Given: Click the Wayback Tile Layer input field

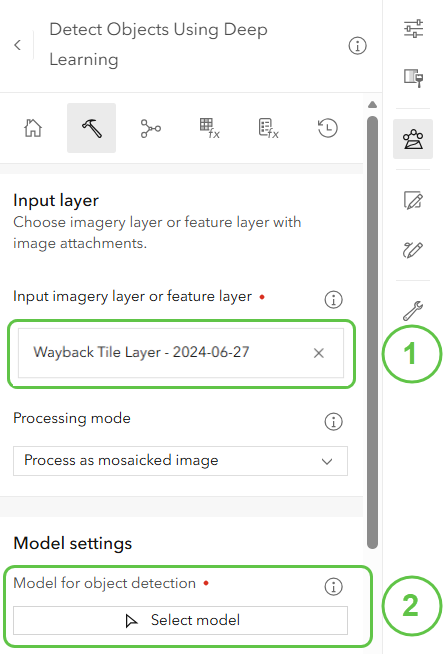Looking at the screenshot, I should coord(181,353).
